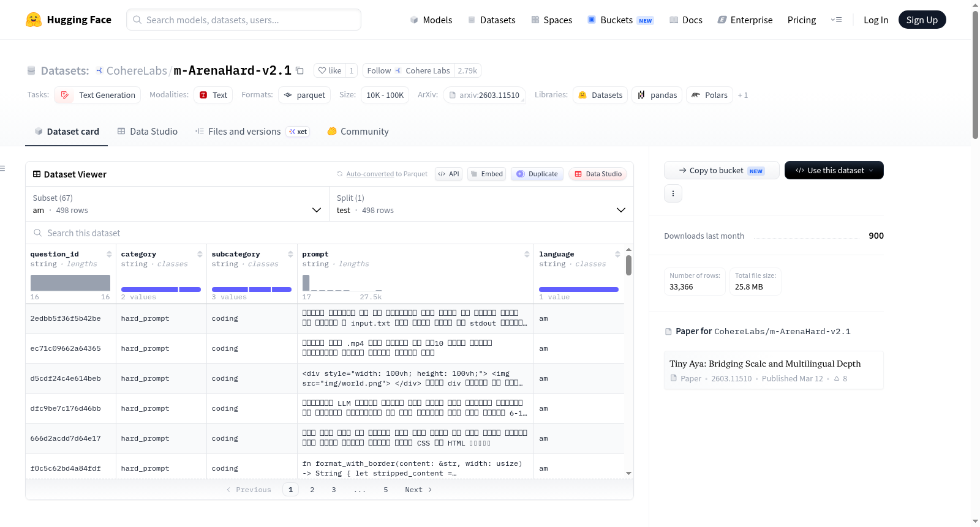Go to page 2 of the dataset

coord(312,490)
